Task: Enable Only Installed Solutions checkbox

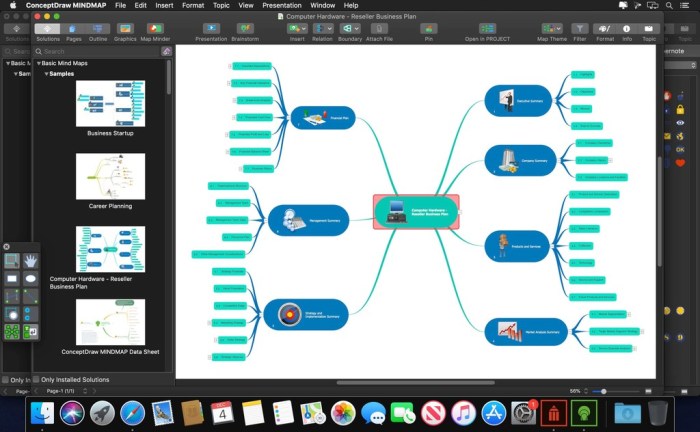Action: pyautogui.click(x=36, y=380)
